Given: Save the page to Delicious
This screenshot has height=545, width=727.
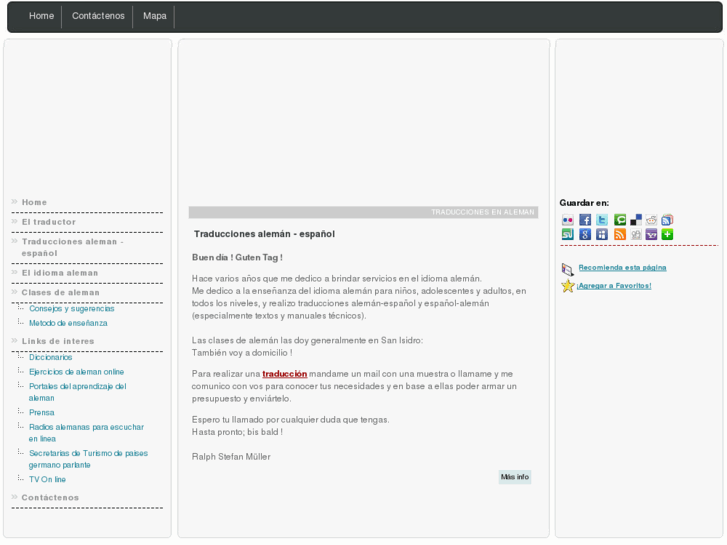Looking at the screenshot, I should pos(636,220).
